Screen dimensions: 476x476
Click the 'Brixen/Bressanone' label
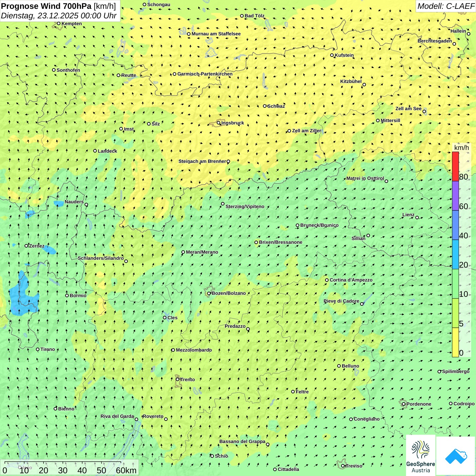[280, 242]
